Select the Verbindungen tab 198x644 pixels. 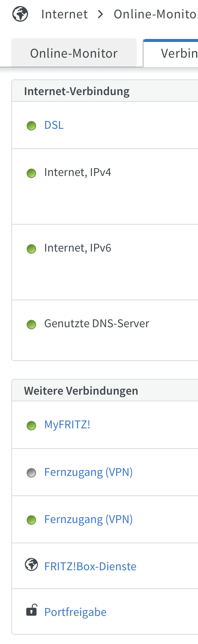click(x=171, y=53)
